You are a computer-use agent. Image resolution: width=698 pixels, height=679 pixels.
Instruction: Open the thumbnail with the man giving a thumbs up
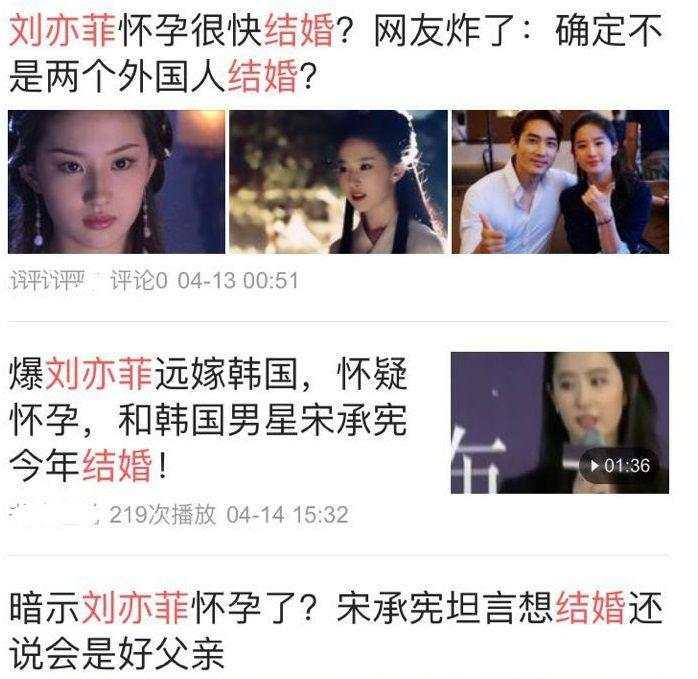pos(560,182)
